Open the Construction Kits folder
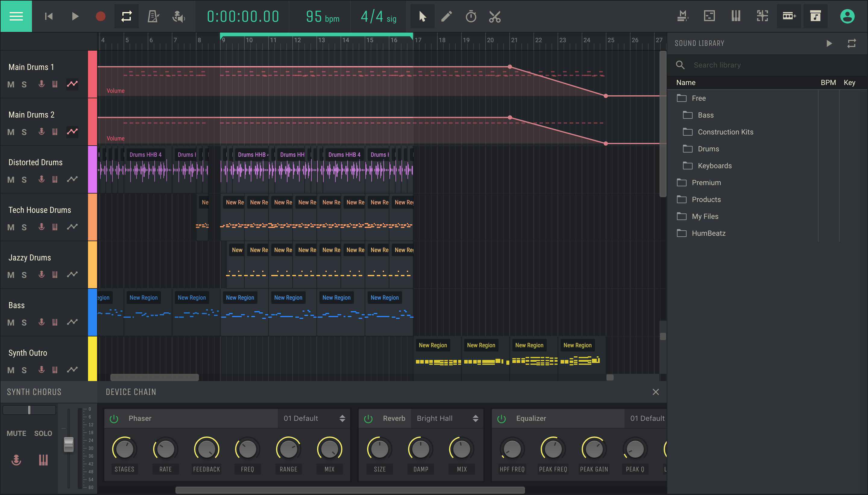Screen dimensions: 868x495 tap(725, 132)
